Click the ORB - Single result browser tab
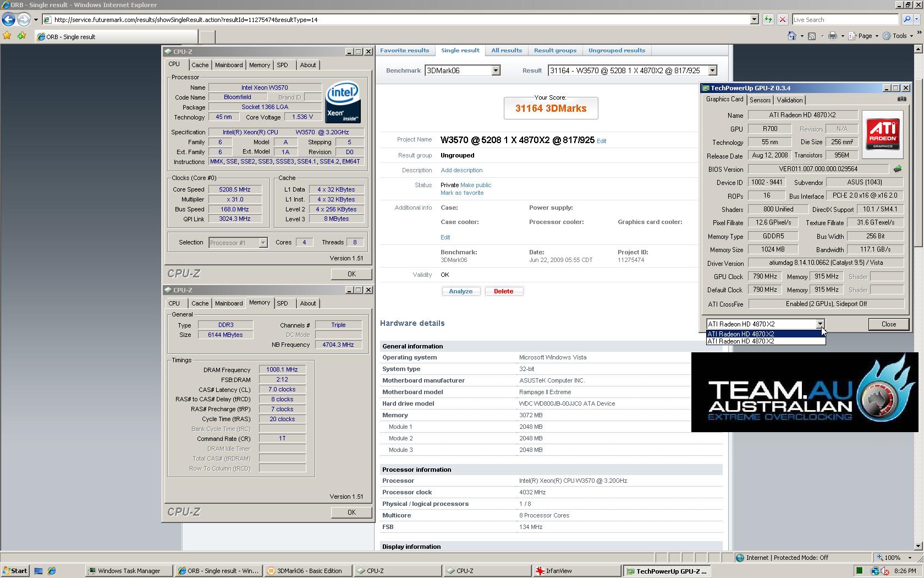Screen dimensions: 924x578 tap(116, 37)
